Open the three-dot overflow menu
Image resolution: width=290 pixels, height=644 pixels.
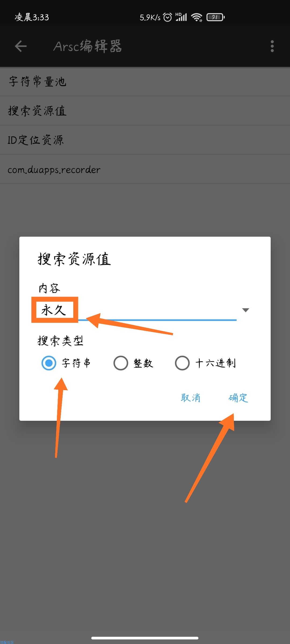(272, 46)
